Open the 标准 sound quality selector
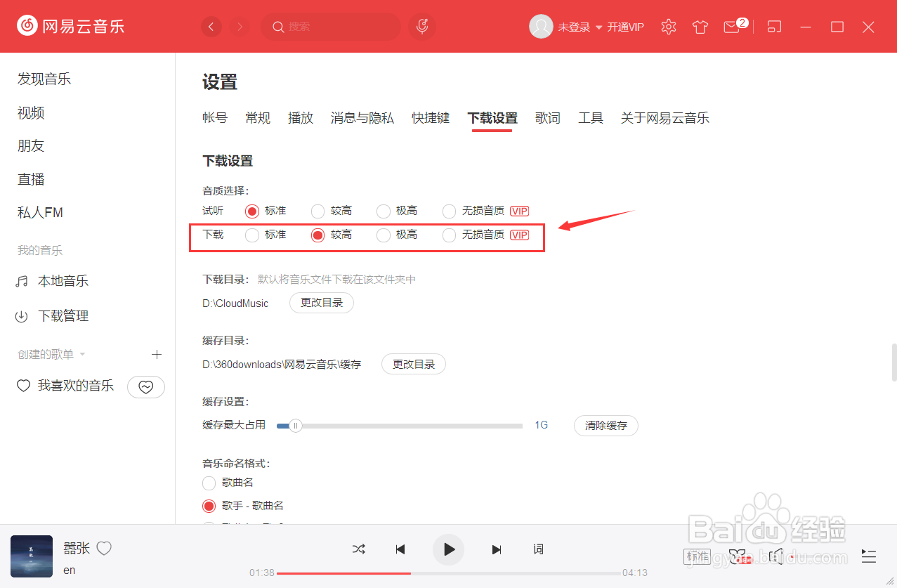 point(698,557)
